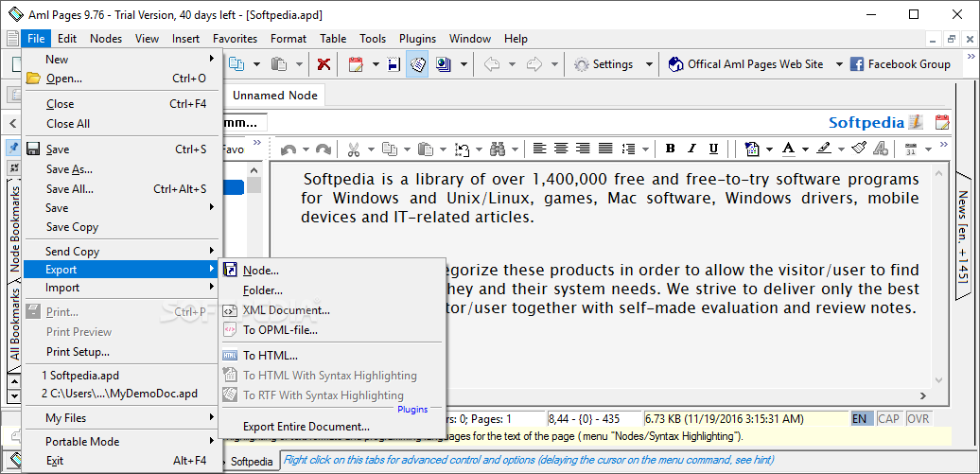Cut with the scissors icon
This screenshot has height=474, width=980.
click(x=353, y=149)
